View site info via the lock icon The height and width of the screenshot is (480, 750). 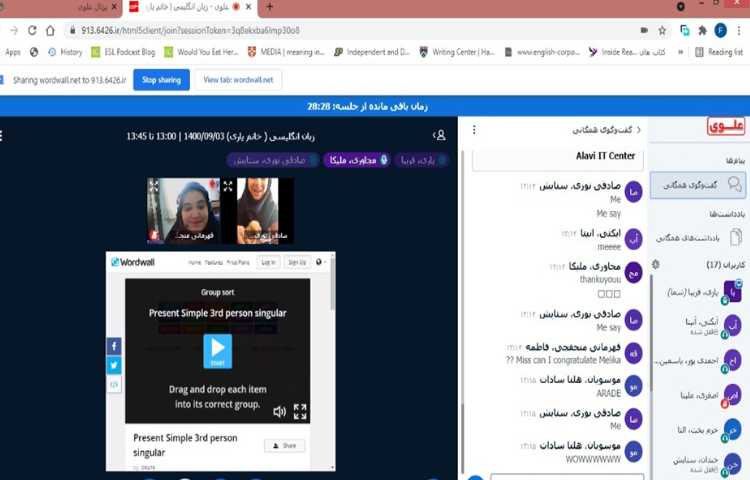72,30
